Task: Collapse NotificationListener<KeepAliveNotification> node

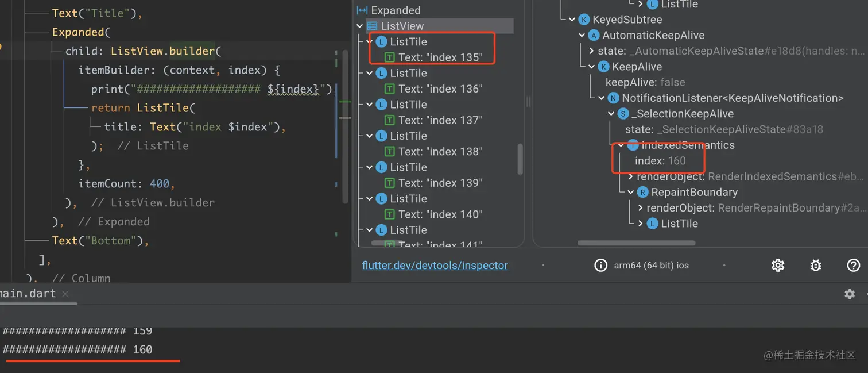Action: pyautogui.click(x=602, y=98)
